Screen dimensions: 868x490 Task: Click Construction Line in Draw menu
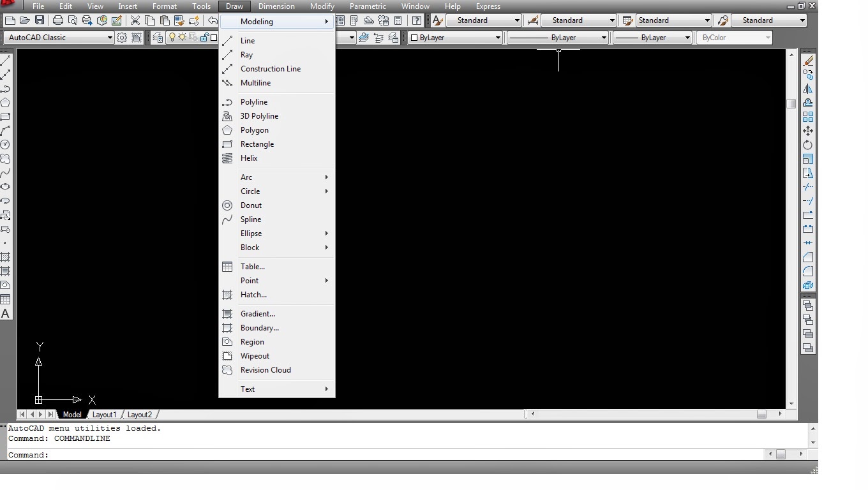(x=277, y=69)
